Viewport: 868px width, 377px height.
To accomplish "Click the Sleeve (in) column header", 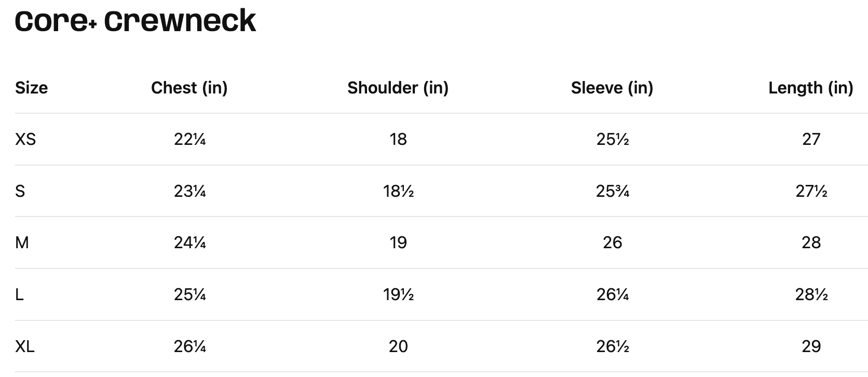I will (x=612, y=88).
